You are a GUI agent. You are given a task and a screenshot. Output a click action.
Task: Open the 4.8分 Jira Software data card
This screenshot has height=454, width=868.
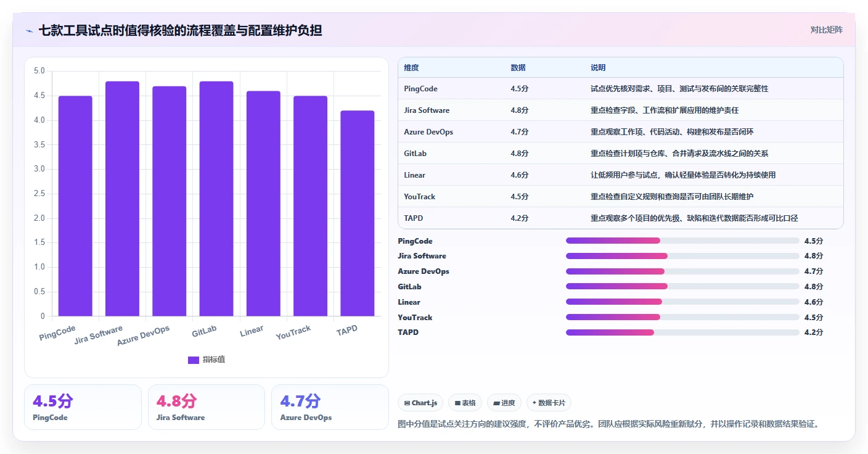click(x=207, y=407)
